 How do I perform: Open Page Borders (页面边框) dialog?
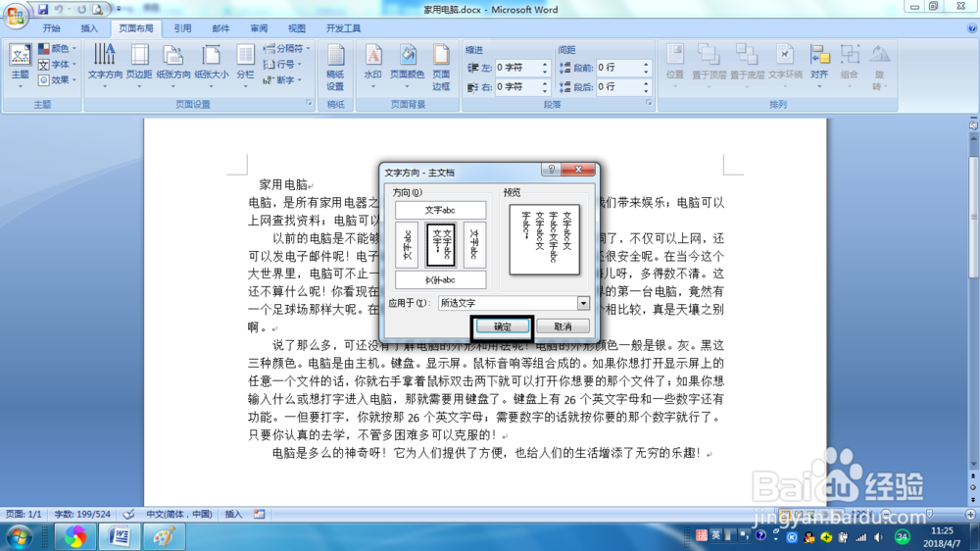click(x=441, y=68)
